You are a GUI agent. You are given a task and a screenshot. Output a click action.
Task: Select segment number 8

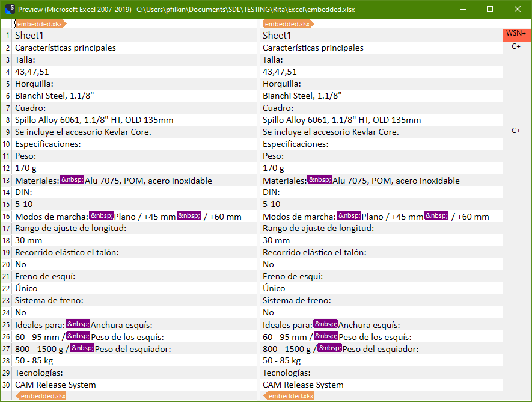[x=7, y=120]
